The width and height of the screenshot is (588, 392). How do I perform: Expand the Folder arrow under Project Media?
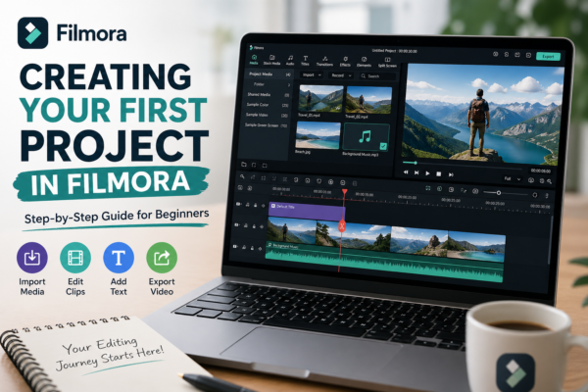289,85
